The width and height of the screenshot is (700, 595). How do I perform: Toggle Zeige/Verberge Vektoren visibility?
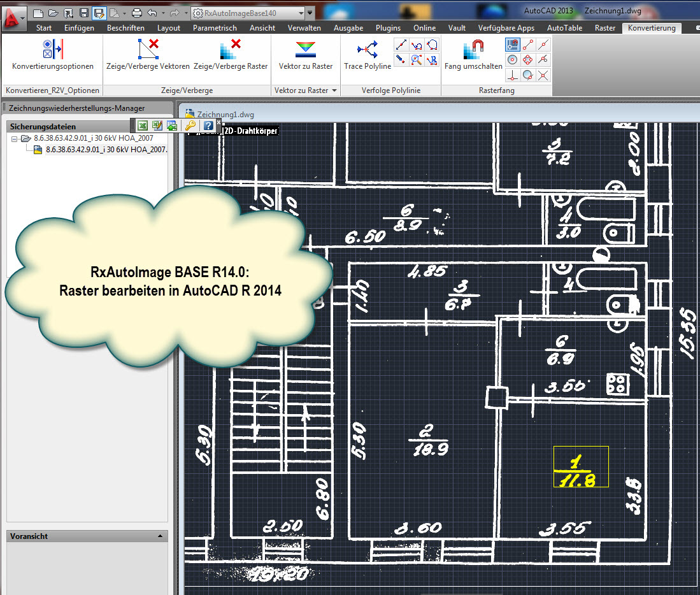pos(147,55)
